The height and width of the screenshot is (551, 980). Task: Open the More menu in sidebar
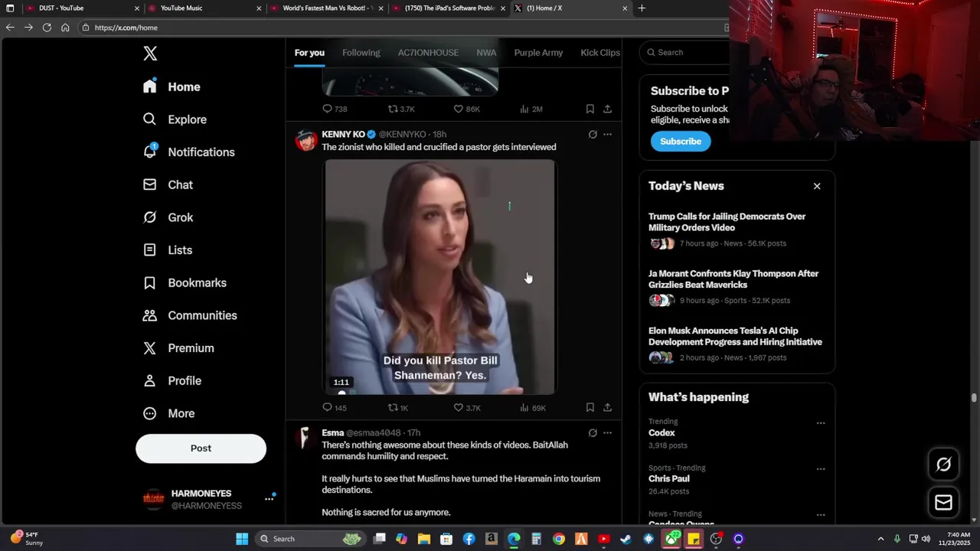coord(169,413)
